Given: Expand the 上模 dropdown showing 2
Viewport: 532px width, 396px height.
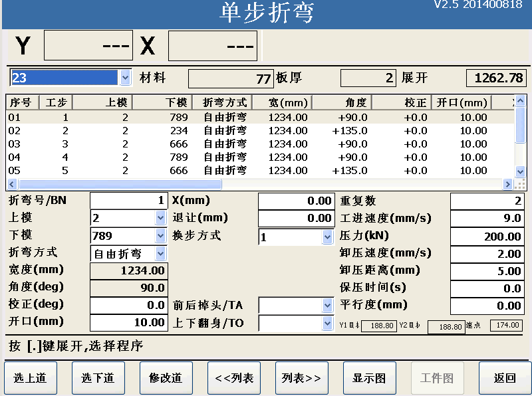Looking at the screenshot, I should pyautogui.click(x=160, y=218).
